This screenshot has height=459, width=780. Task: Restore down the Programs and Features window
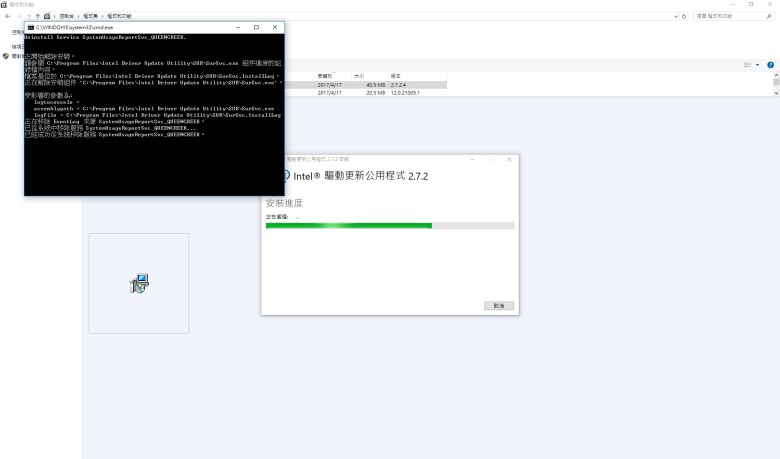tap(751, 4)
